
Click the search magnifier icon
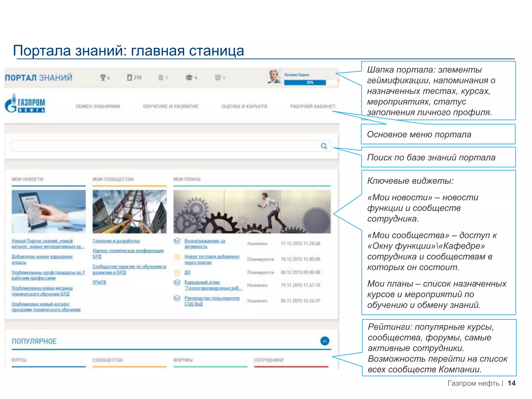(324, 146)
